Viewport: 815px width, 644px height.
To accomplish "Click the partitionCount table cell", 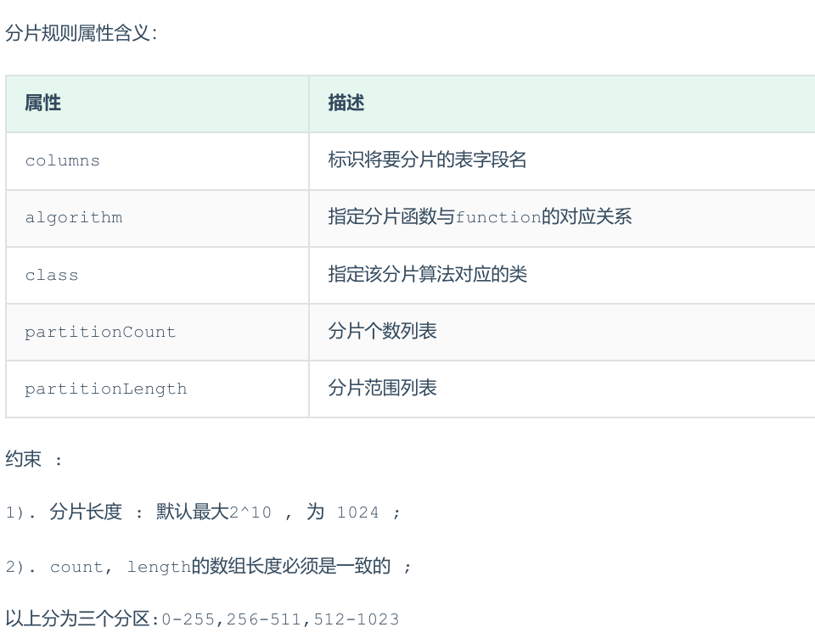I will pyautogui.click(x=100, y=333).
